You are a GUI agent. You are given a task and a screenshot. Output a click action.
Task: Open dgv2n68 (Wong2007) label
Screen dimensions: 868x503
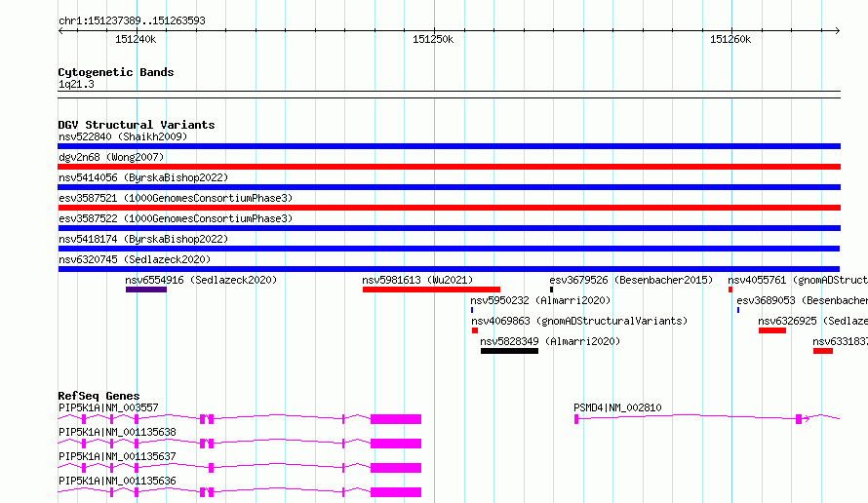pos(111,157)
